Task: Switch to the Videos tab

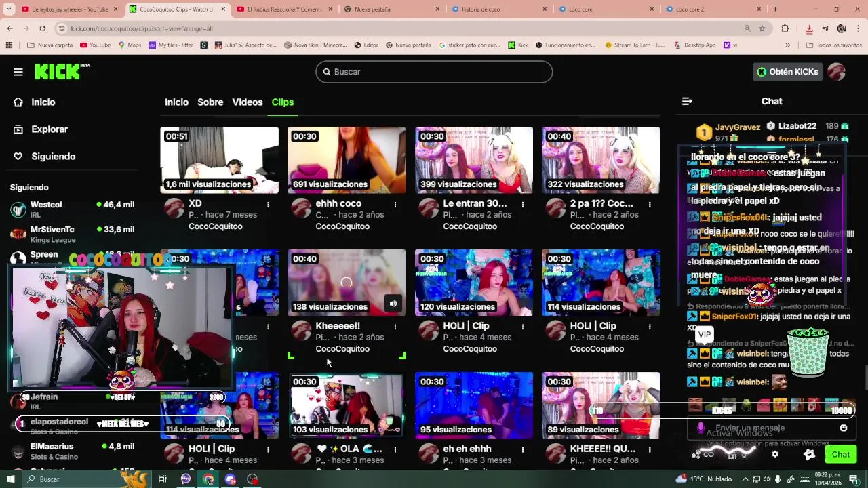Action: tap(248, 102)
